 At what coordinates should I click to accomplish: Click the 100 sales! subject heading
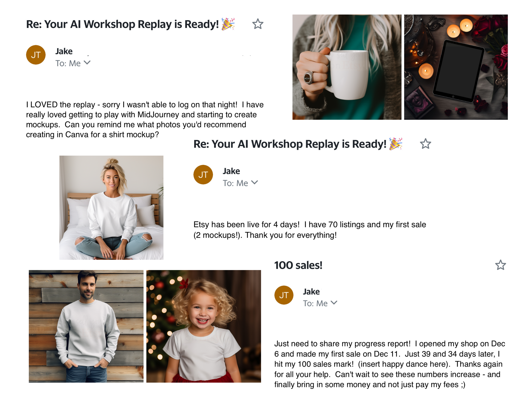point(298,265)
